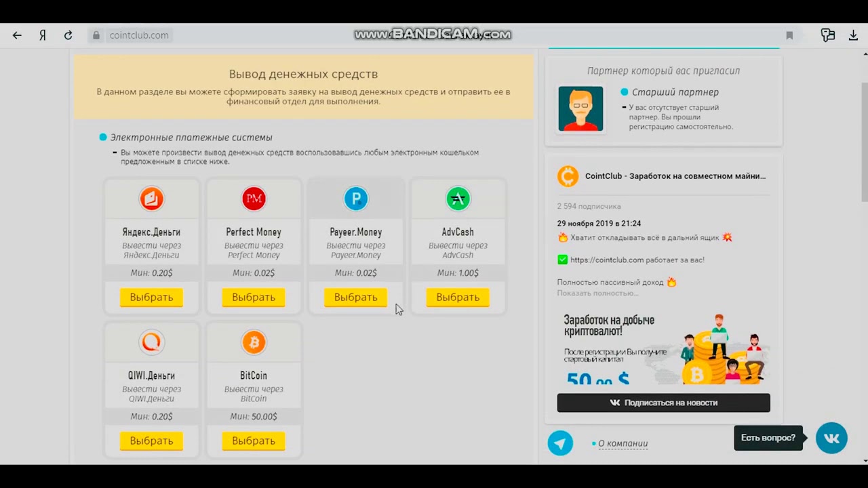Click the Заработок на добыче криптовалют banner
The height and width of the screenshot is (488, 868).
663,347
